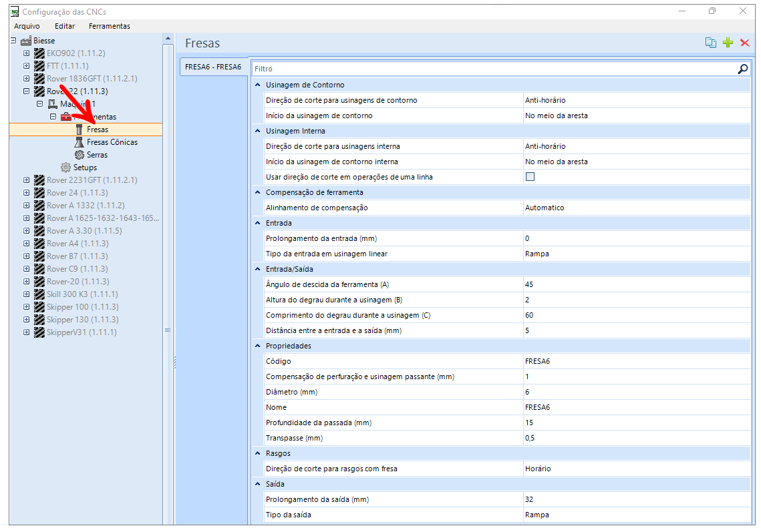Image resolution: width=761 pixels, height=532 pixels.
Task: Select the FRESA6 - FRESA6 tab
Action: coord(213,67)
